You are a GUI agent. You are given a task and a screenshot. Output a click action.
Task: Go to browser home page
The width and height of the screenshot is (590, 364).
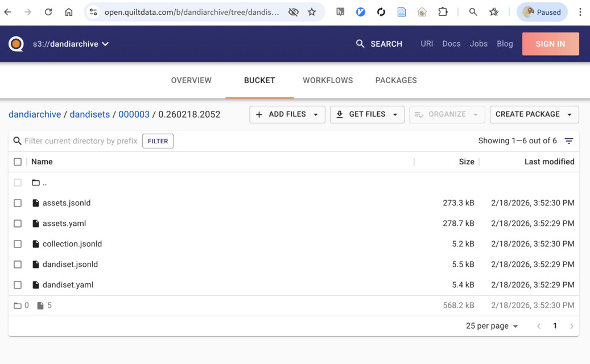(x=69, y=12)
